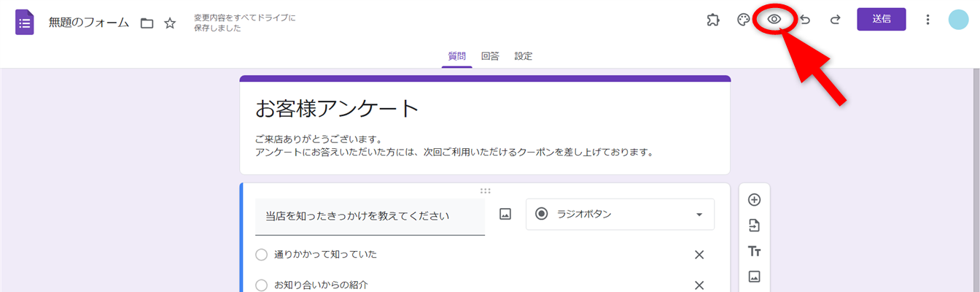Open the Google Forms home icon
980x292 pixels.
(25, 22)
